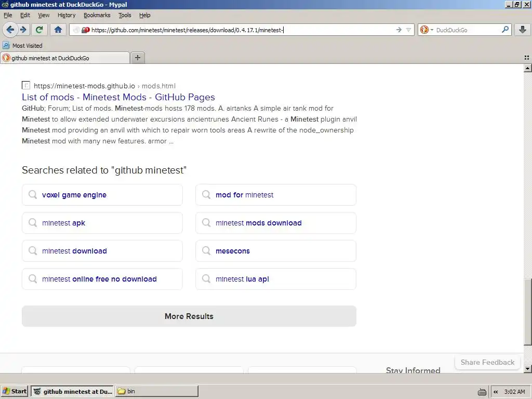
Task: Click magnifier icon in mesecons box
Action: click(x=206, y=251)
